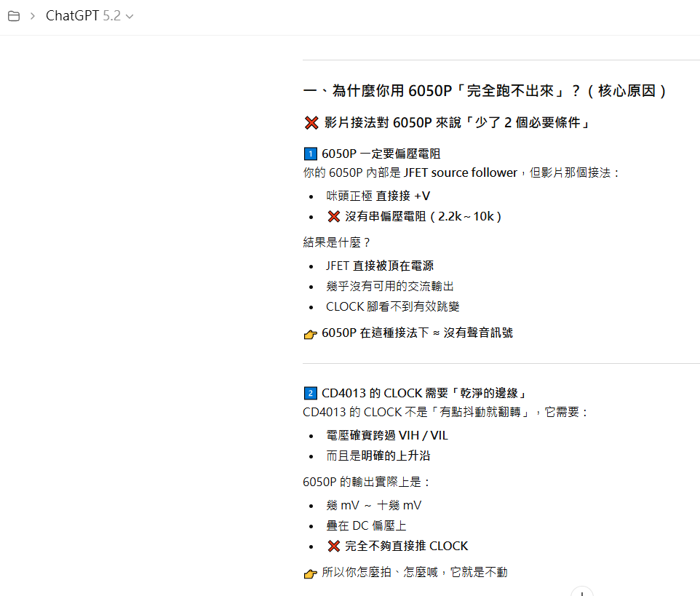Click the red X beside 沒有串偏壓電阻
The height and width of the screenshot is (596, 700).
click(334, 216)
